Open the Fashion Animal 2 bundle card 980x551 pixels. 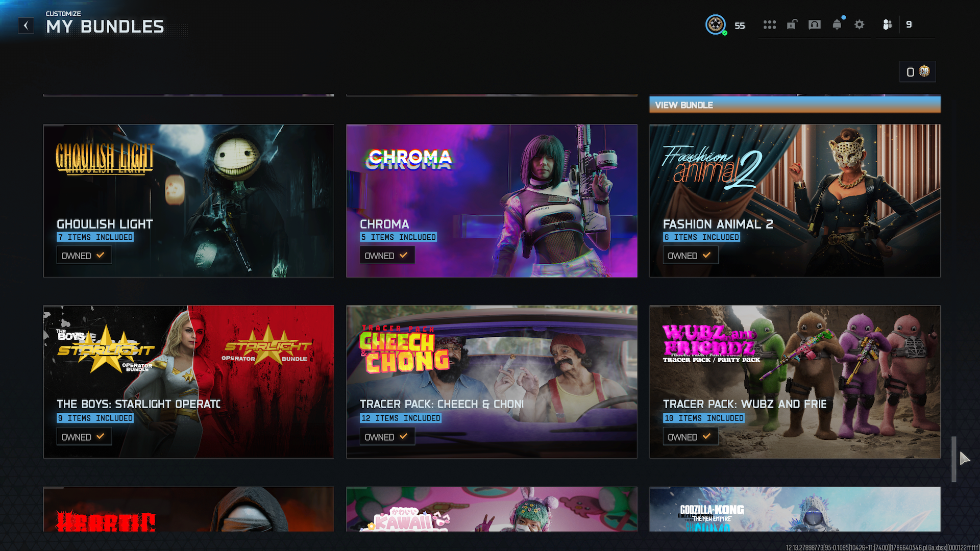point(795,201)
